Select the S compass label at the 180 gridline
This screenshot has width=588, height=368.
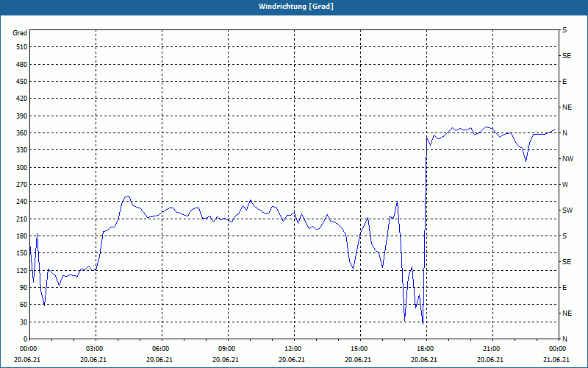[x=564, y=236]
